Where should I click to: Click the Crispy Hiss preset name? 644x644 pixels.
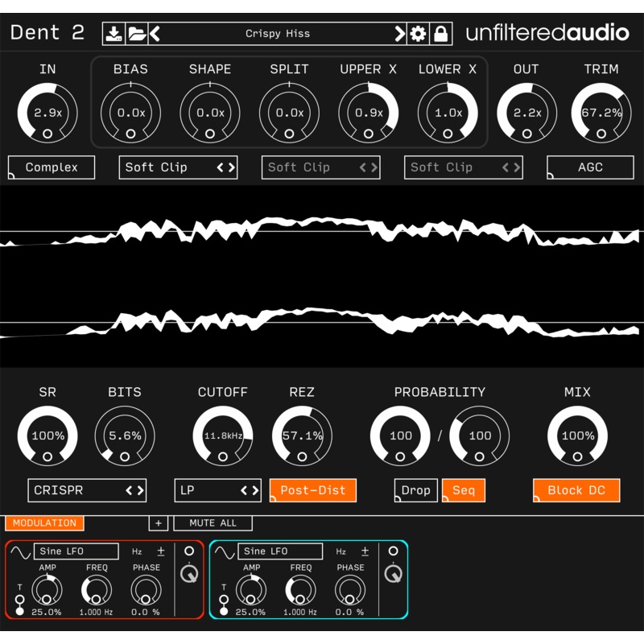pyautogui.click(x=278, y=34)
